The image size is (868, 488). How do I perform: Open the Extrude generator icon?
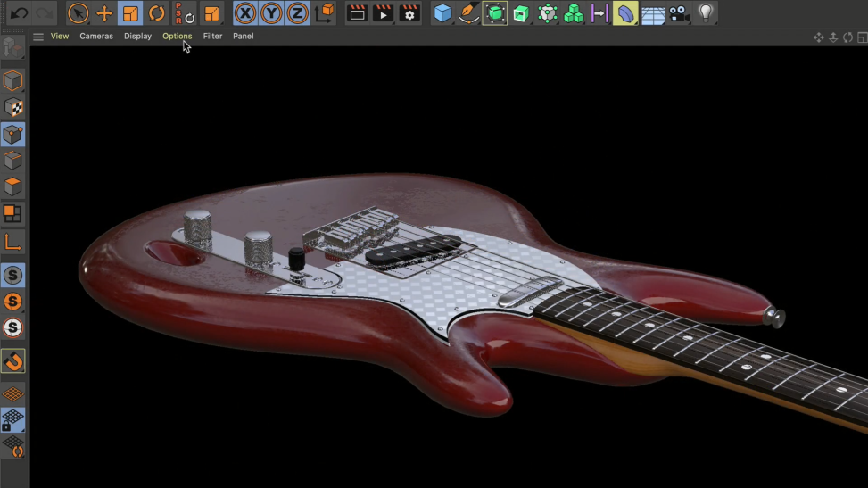click(521, 13)
